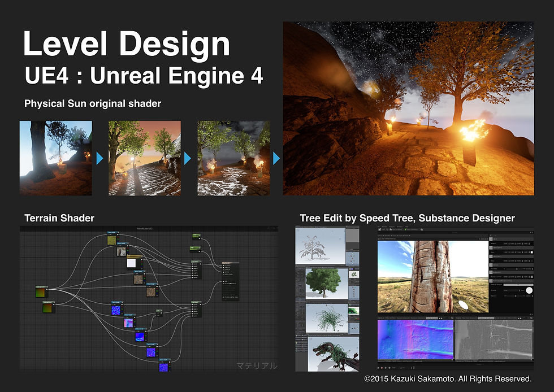Viewport: 554px width, 392px height.
Task: Select the topmost green constant node
Action: (197, 237)
